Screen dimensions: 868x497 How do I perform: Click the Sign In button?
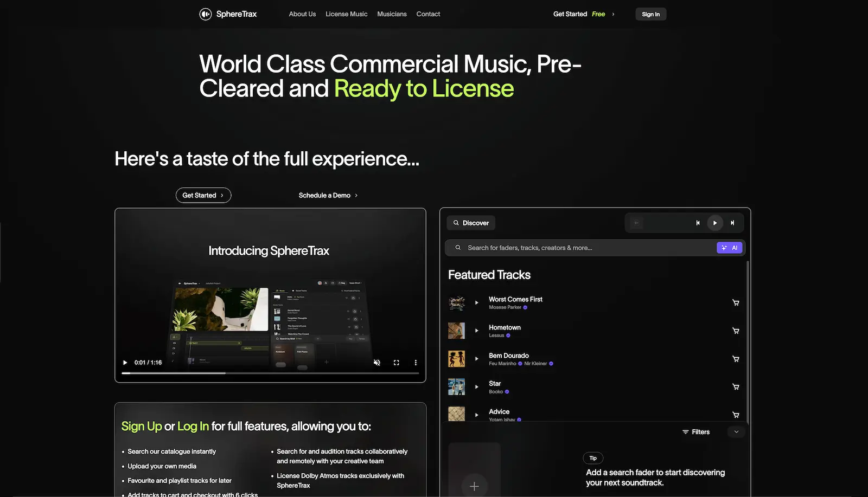650,14
